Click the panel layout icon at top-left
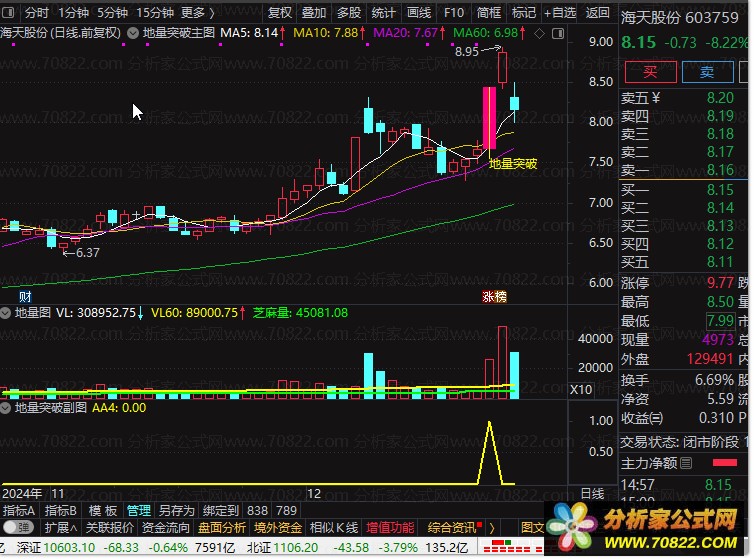754x559 pixels. tap(8, 13)
